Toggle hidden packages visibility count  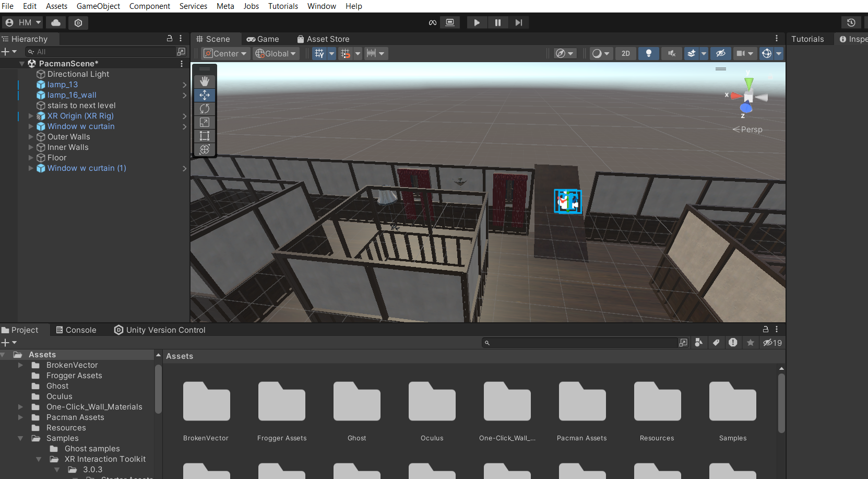pyautogui.click(x=772, y=343)
